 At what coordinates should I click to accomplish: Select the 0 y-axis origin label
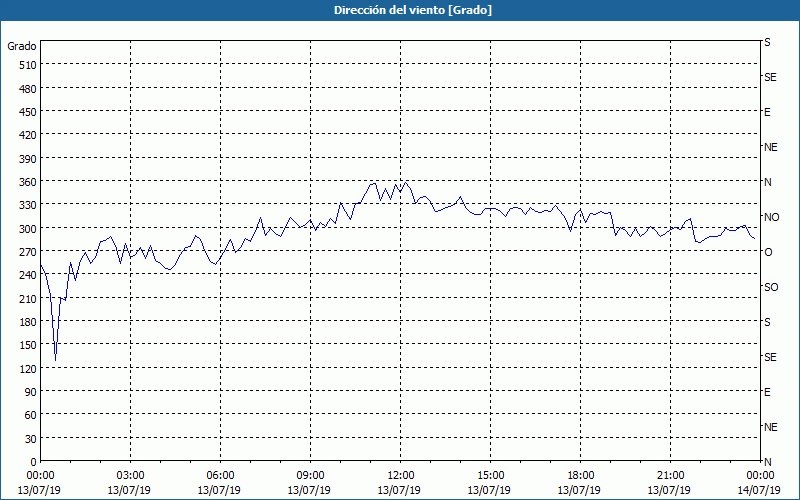pos(34,462)
